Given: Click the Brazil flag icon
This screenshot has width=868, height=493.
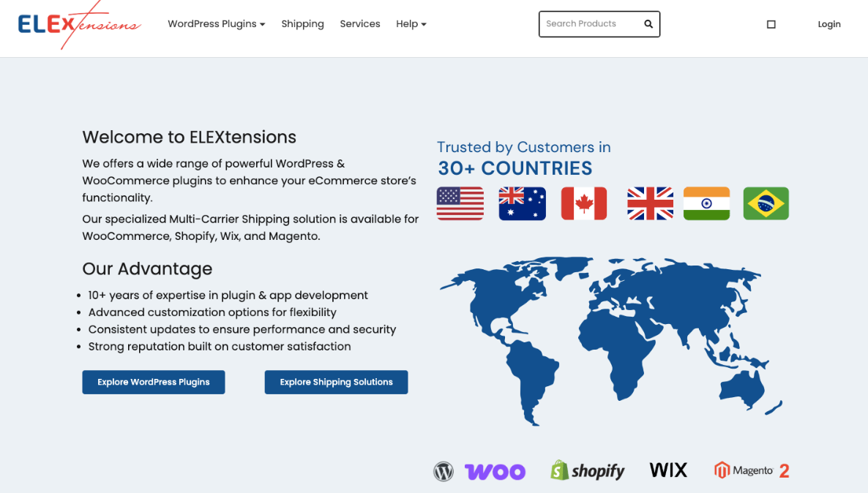Looking at the screenshot, I should coord(766,203).
